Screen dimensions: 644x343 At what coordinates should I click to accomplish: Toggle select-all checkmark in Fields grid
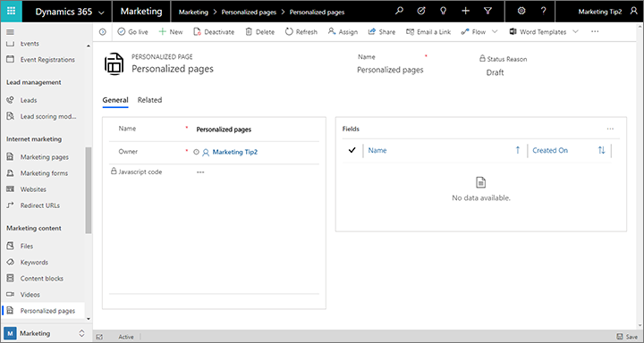tap(352, 151)
